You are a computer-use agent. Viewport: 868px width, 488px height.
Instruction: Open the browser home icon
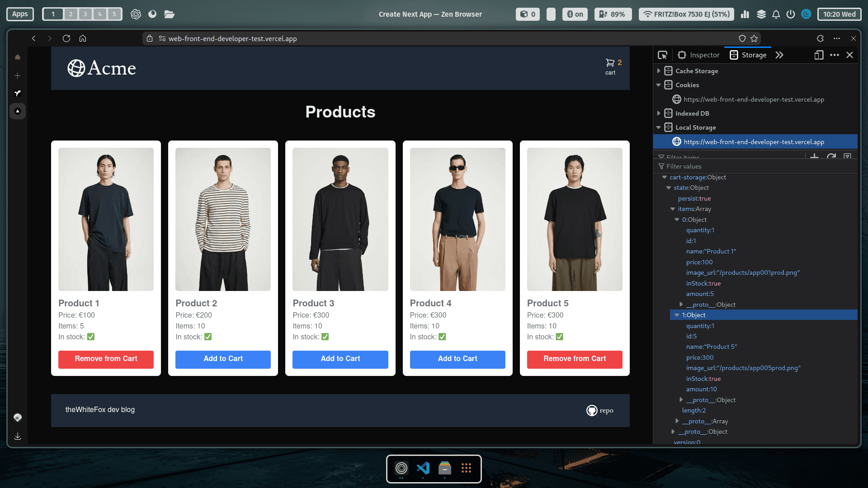coord(83,38)
